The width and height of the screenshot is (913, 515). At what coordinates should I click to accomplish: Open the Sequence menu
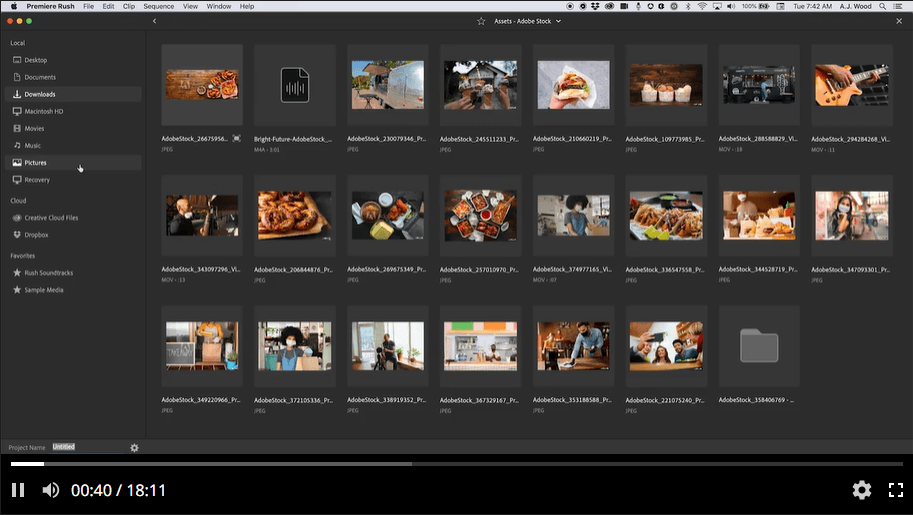[158, 6]
